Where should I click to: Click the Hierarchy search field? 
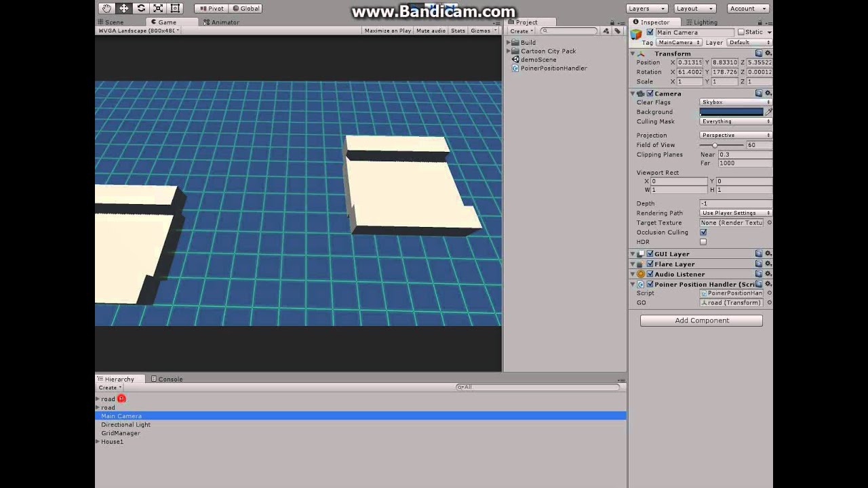[538, 387]
